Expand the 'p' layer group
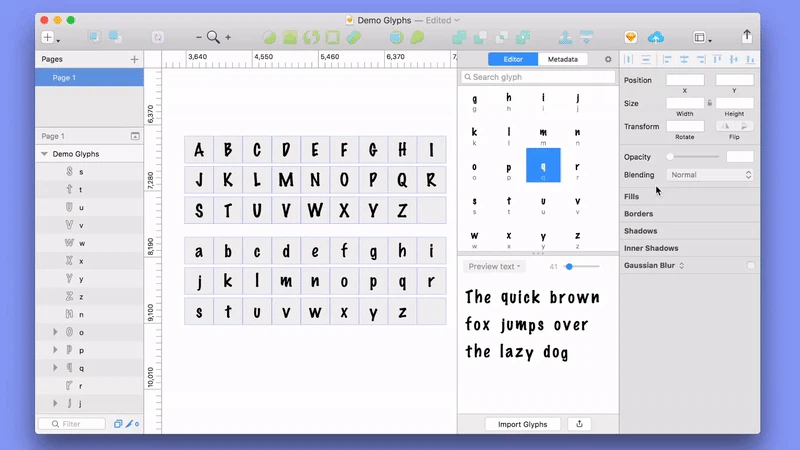This screenshot has height=450, width=800. tap(55, 350)
